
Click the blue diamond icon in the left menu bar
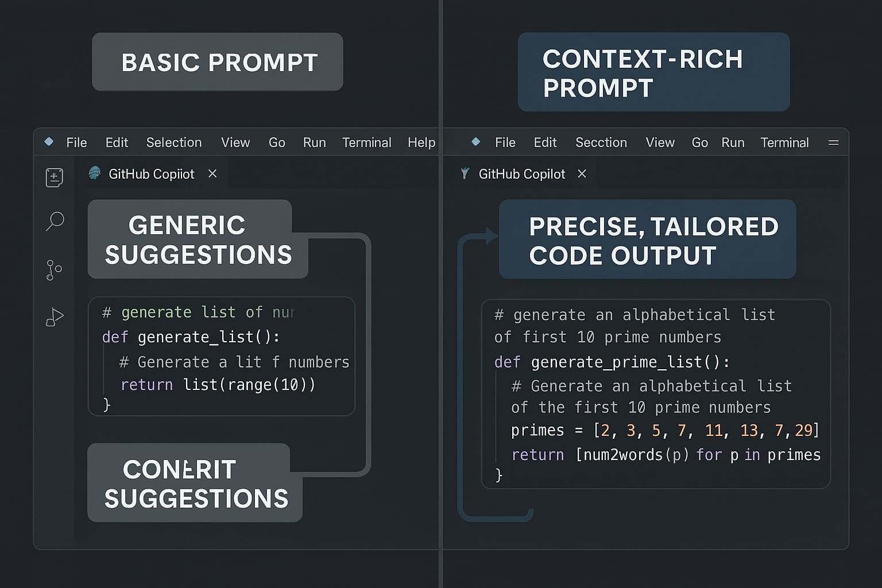click(x=48, y=142)
